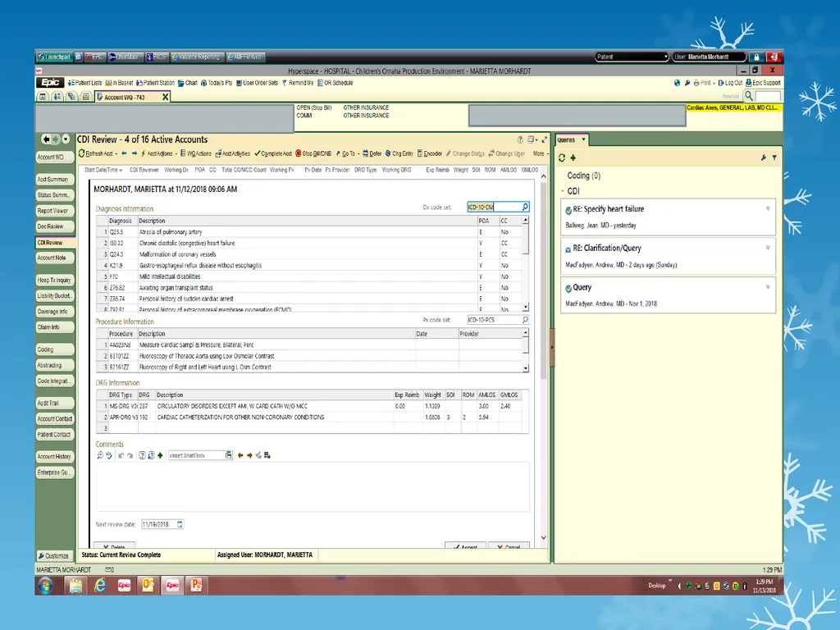Expand the Nov 1, 2018 Query card
Screen dimensions: 840x630
pos(768,287)
